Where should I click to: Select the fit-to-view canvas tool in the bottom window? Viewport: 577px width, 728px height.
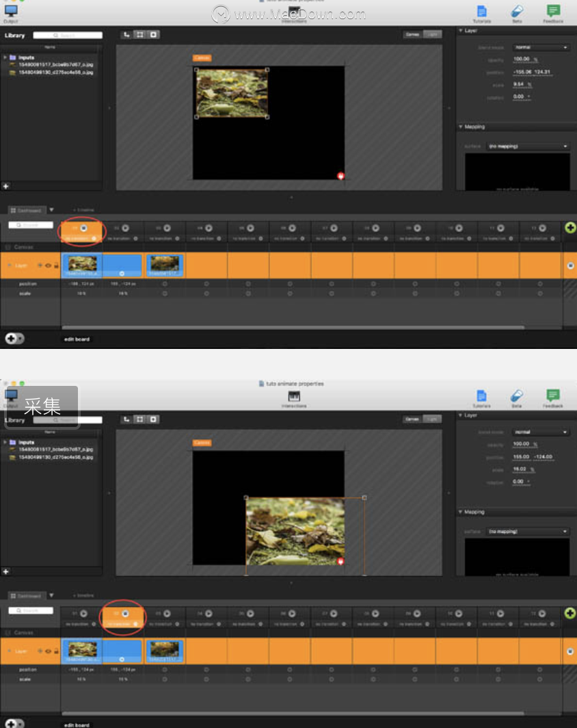139,419
